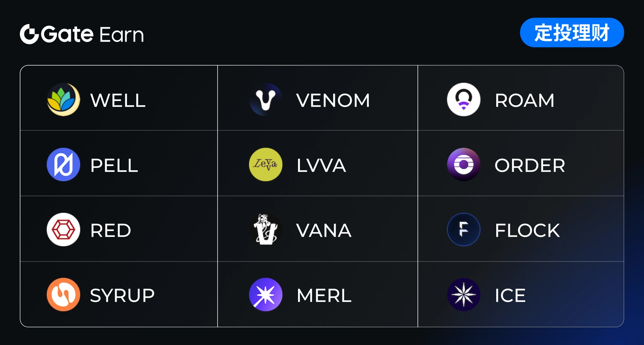
Task: Click the SYRUP token name
Action: coord(122,296)
